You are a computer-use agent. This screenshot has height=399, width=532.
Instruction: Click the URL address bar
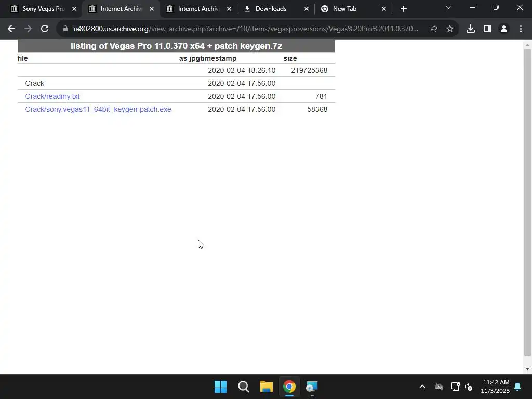coord(246,29)
